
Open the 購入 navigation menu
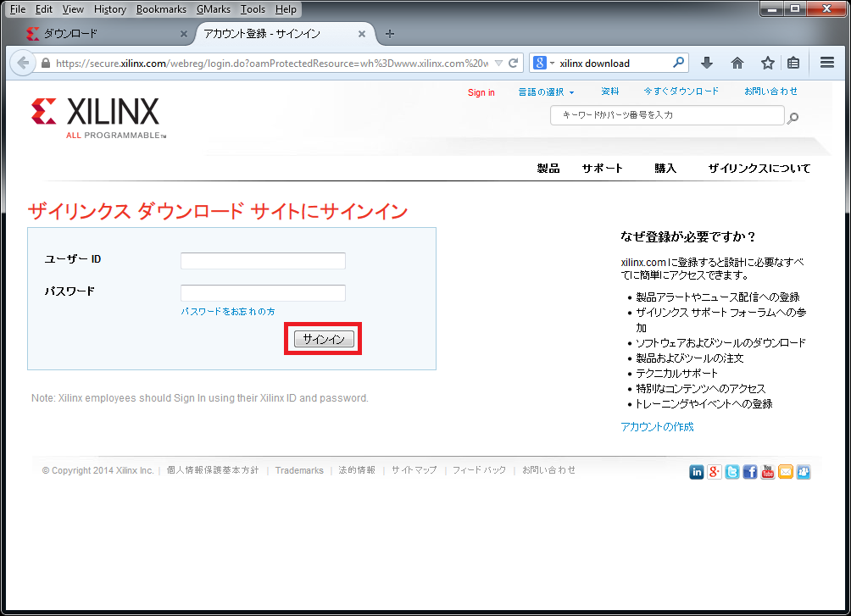pyautogui.click(x=665, y=169)
